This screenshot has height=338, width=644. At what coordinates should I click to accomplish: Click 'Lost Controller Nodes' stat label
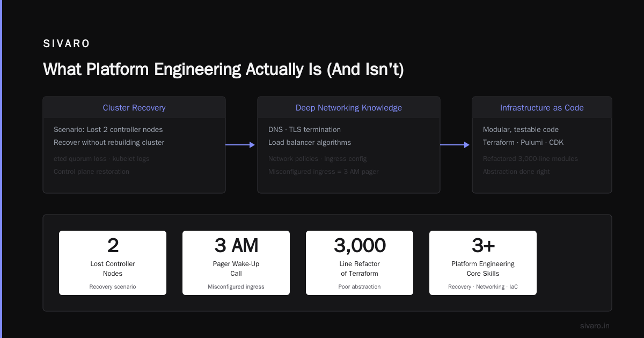click(113, 269)
